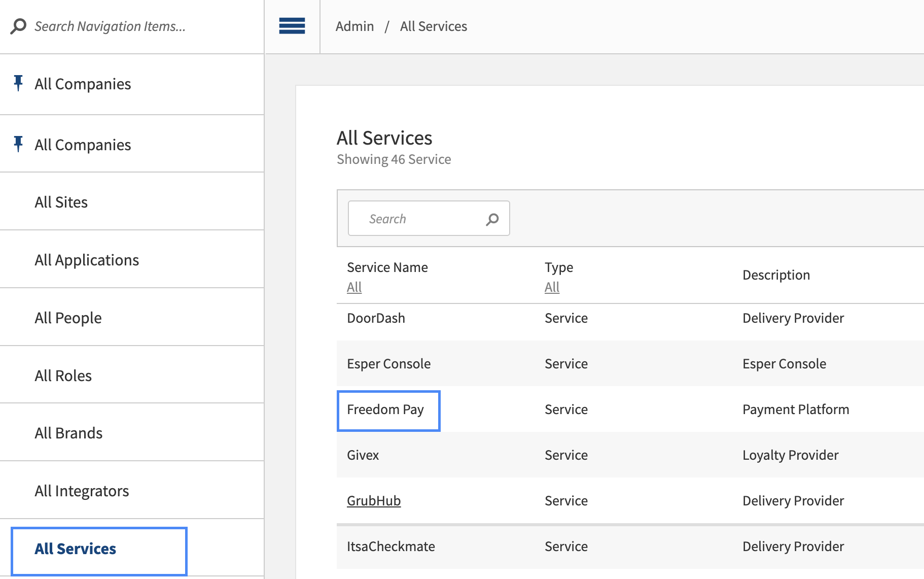Expand the Service Name column filter options
The image size is (924, 579).
[x=354, y=287]
